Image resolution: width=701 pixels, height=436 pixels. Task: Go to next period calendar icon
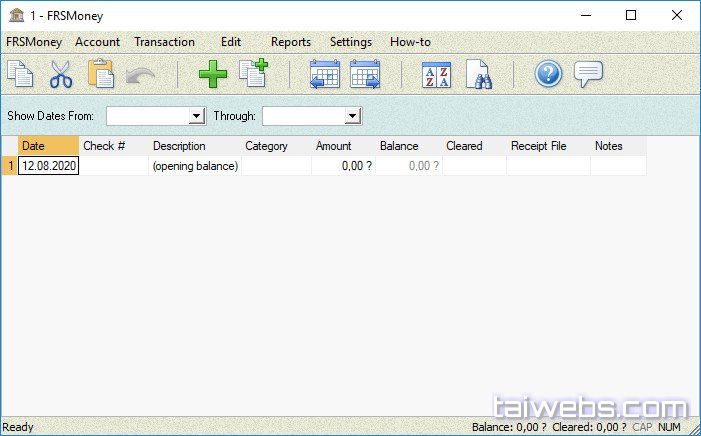click(365, 75)
